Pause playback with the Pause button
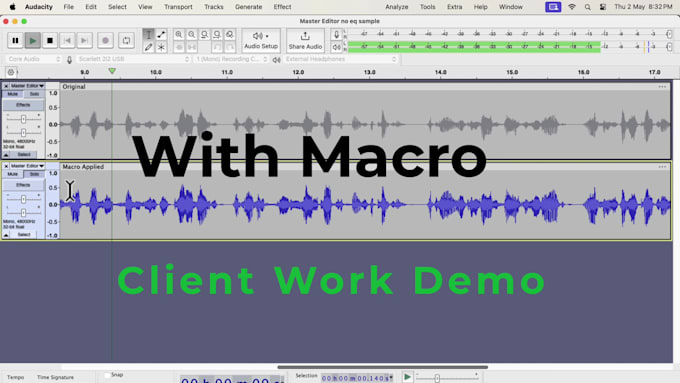680x383 pixels. 15,40
